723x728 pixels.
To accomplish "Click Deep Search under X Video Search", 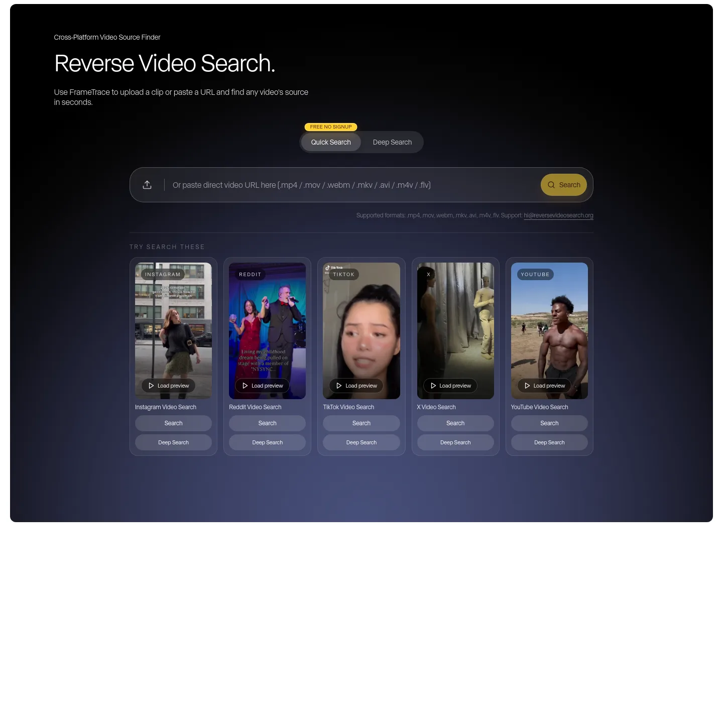I will coord(455,442).
